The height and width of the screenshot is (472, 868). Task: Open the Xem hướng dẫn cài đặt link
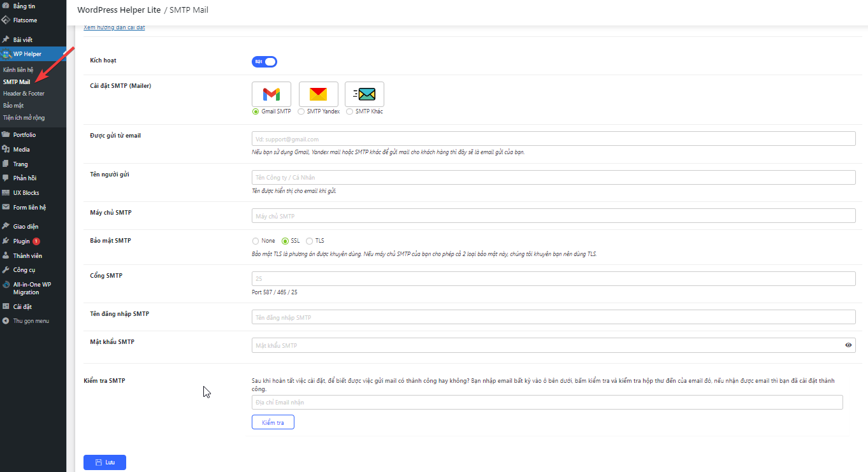(114, 27)
